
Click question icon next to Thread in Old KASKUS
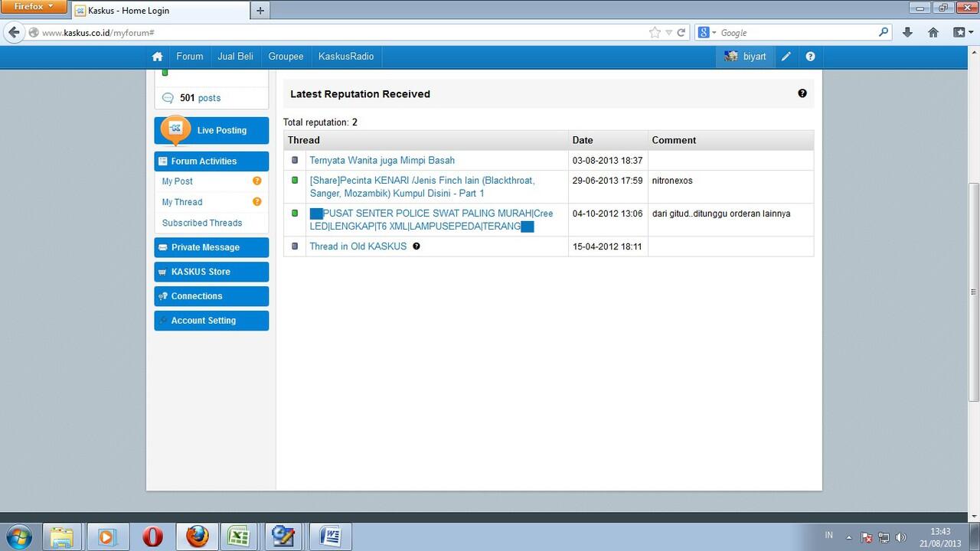point(416,246)
